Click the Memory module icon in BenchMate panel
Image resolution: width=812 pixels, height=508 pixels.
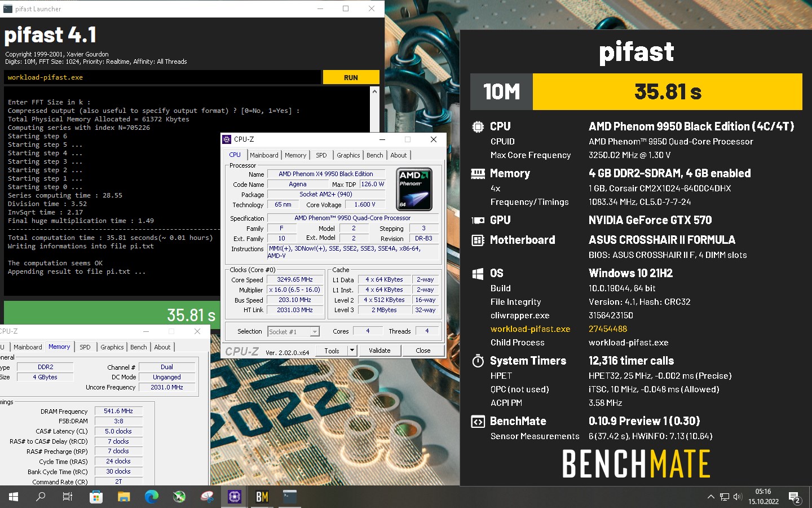pos(478,173)
